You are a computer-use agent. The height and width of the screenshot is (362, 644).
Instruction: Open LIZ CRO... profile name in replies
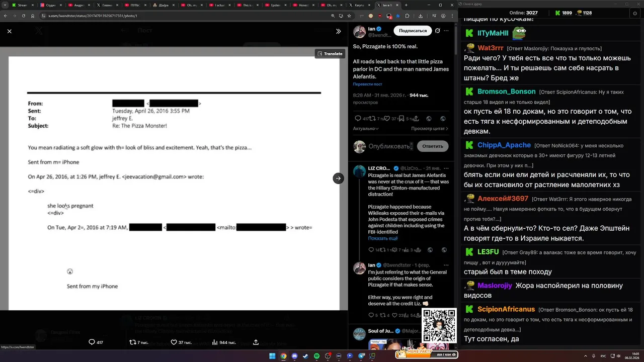pos(379,168)
